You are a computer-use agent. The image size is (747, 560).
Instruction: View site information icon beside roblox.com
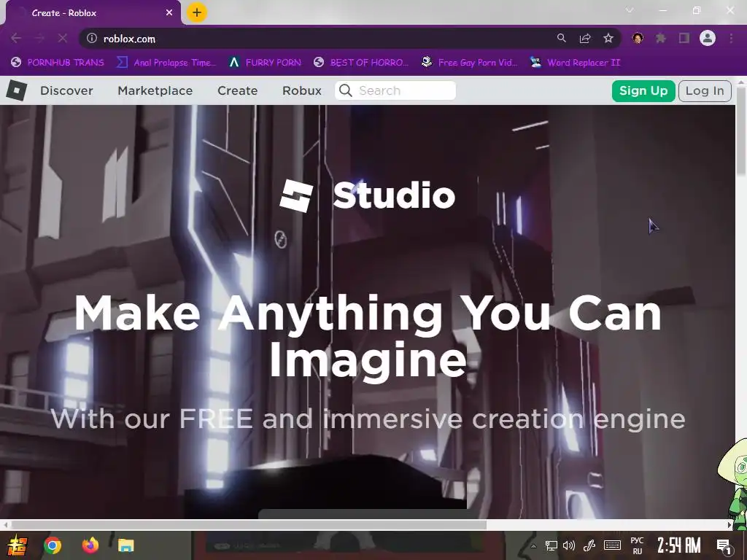92,38
